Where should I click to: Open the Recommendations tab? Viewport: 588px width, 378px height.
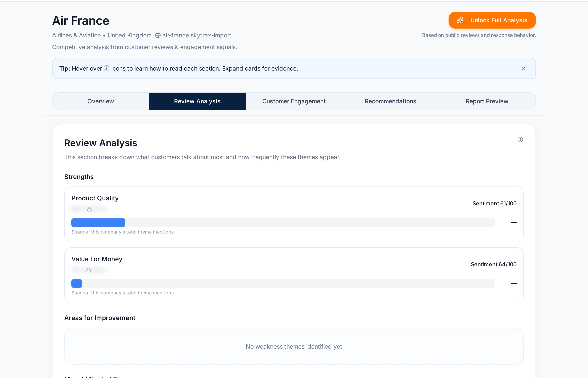pos(390,101)
